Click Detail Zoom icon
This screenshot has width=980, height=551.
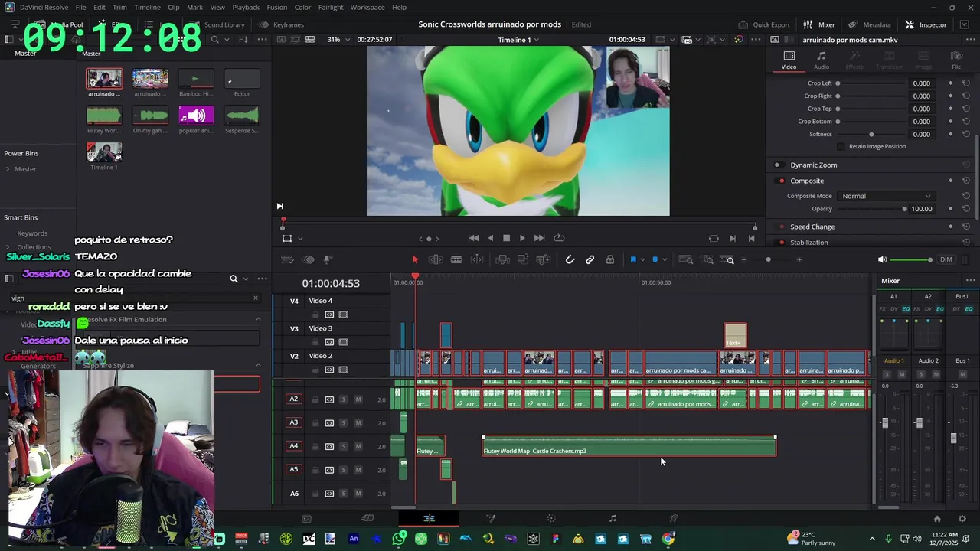pos(708,260)
